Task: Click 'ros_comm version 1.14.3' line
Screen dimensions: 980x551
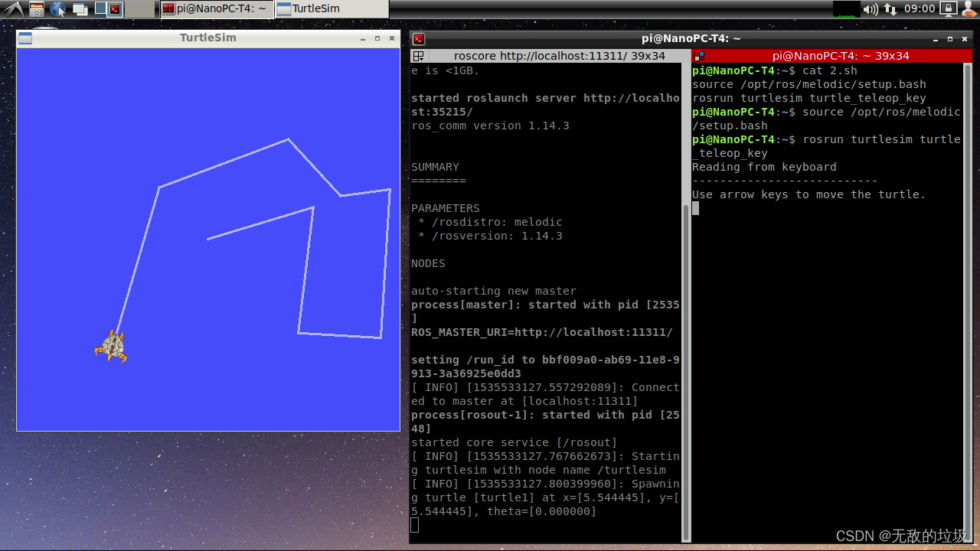Action: [491, 126]
